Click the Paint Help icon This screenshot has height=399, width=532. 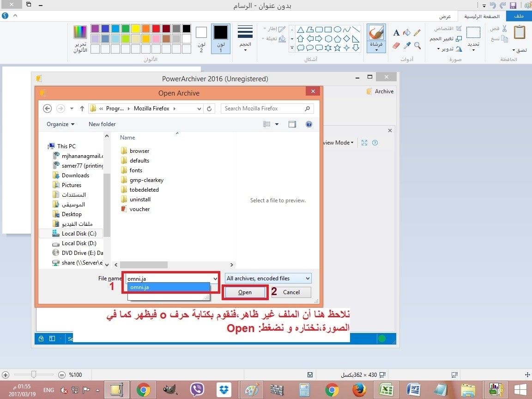[x=5, y=16]
